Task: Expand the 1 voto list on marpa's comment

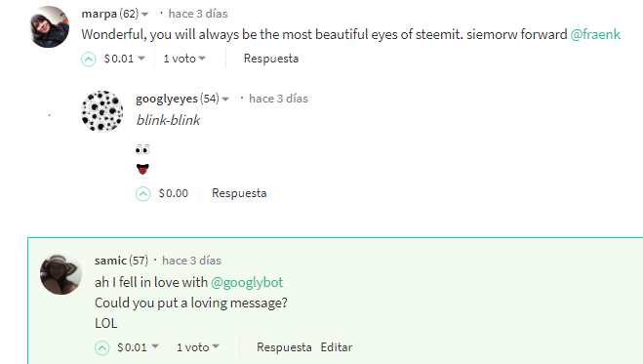Action: [x=184, y=59]
